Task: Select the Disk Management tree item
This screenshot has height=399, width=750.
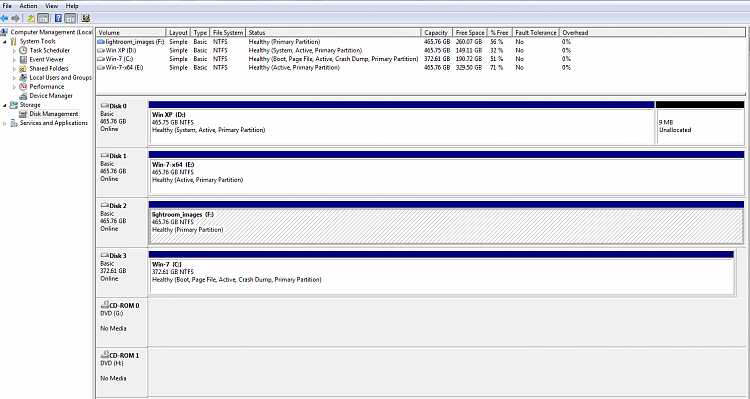Action: pos(54,114)
